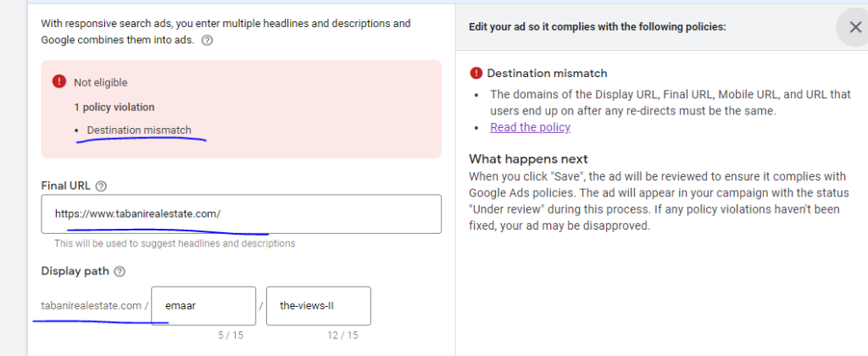Click the Edit your ad policy header

pos(598,26)
